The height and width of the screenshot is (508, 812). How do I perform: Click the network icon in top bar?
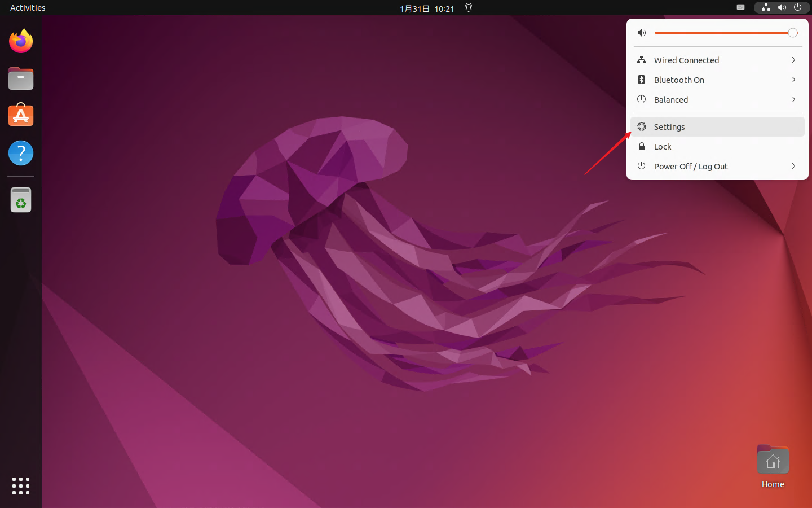click(x=766, y=8)
